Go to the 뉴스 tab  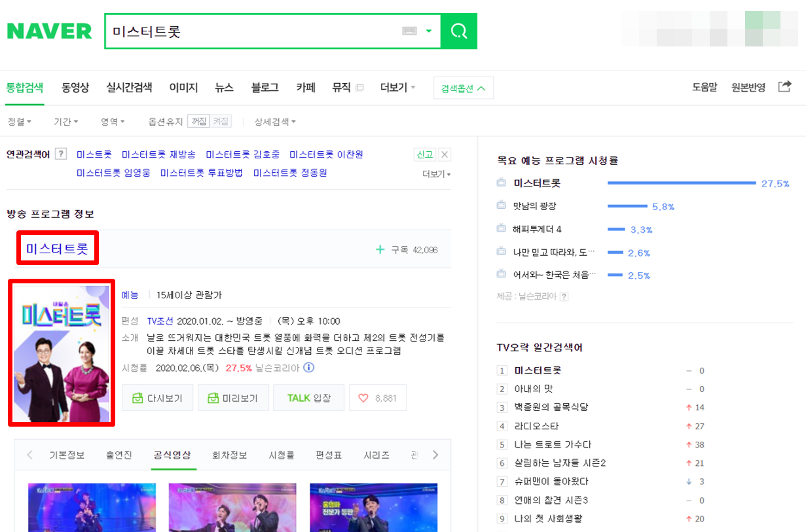[224, 87]
